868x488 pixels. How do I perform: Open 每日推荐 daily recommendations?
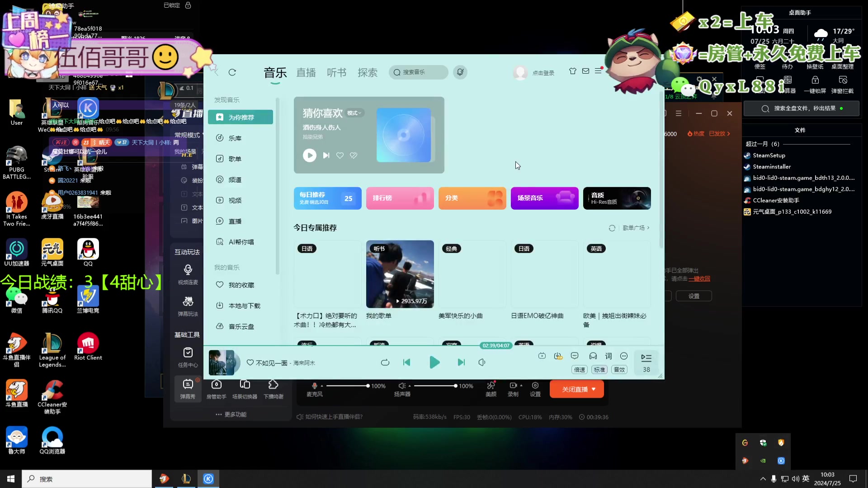tap(327, 198)
